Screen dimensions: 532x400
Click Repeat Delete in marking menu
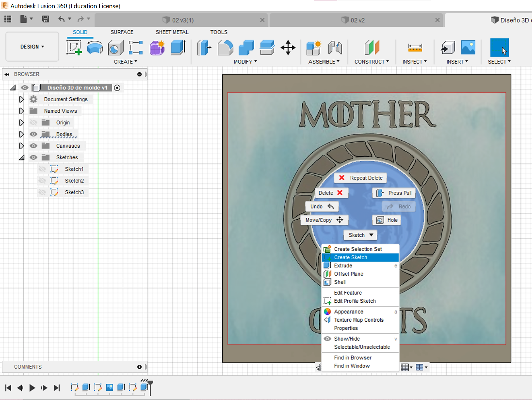(x=360, y=178)
